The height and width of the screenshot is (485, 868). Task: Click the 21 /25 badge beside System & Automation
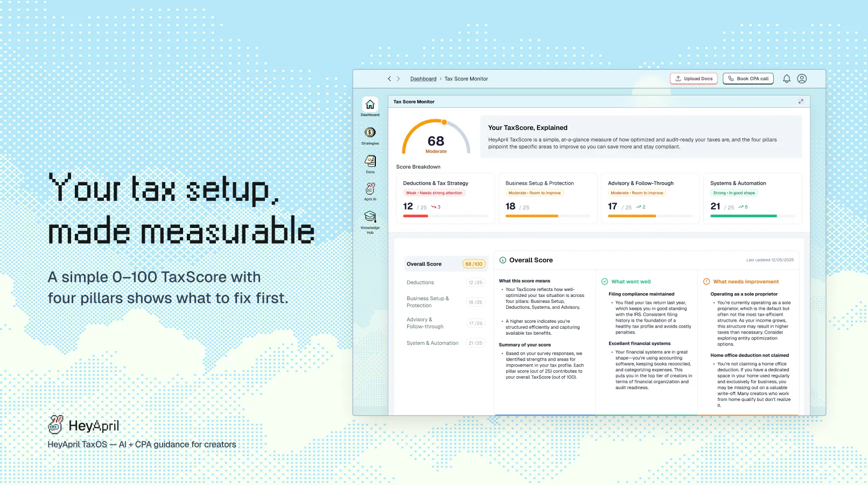[475, 343]
